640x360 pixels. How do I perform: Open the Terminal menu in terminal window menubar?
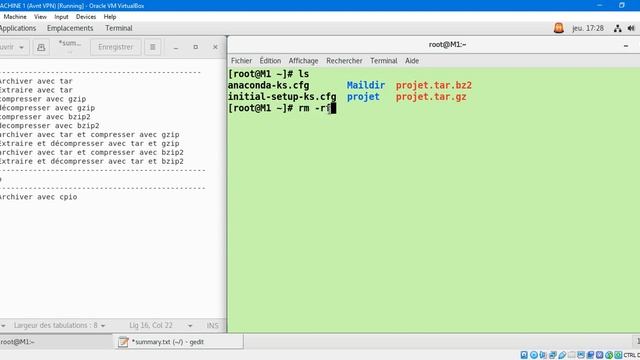[384, 61]
